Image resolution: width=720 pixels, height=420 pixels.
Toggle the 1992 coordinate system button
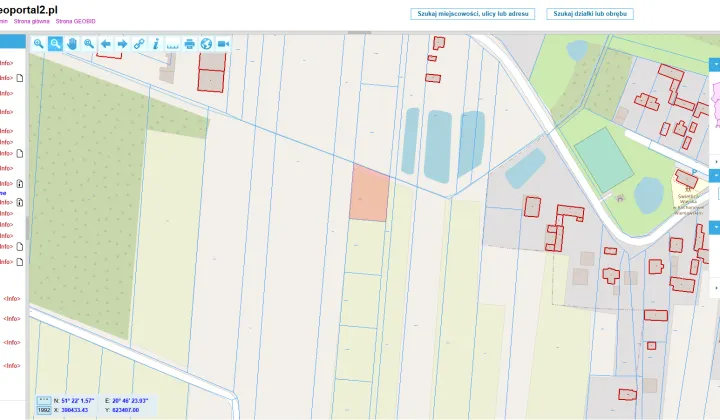click(x=44, y=410)
